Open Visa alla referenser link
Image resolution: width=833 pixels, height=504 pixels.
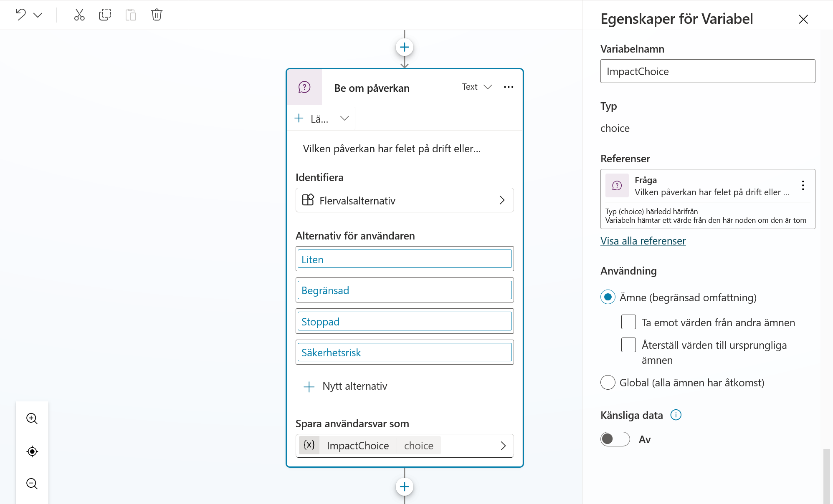643,241
